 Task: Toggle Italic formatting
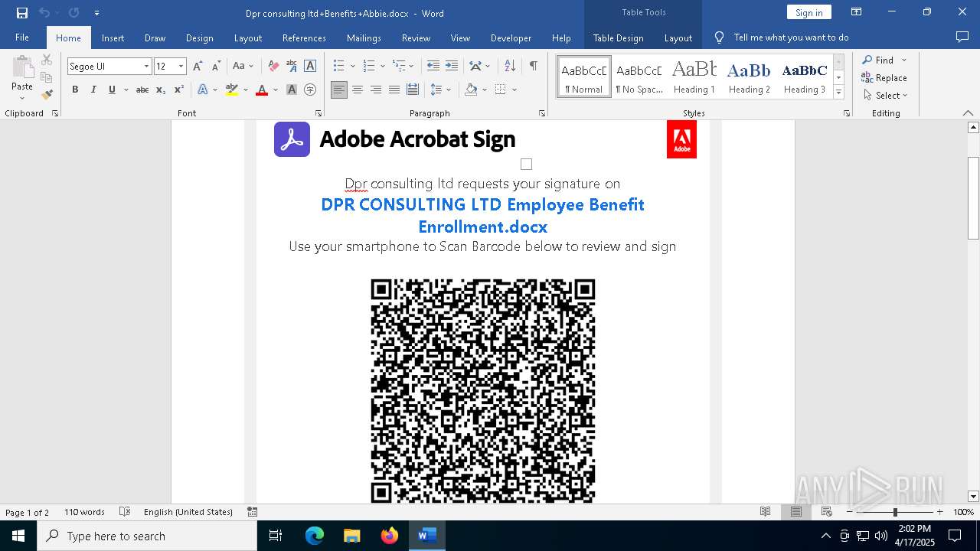[x=93, y=90]
